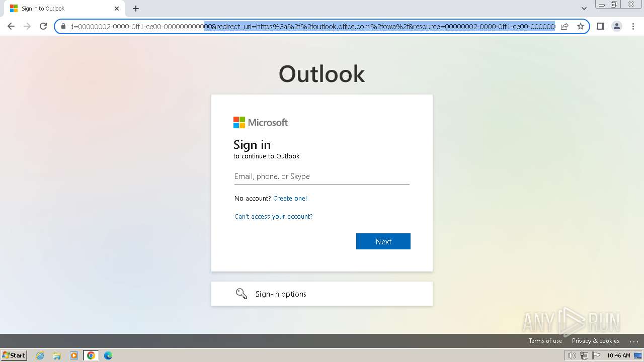Click the Create one! link
The image size is (644, 362).
[290, 198]
